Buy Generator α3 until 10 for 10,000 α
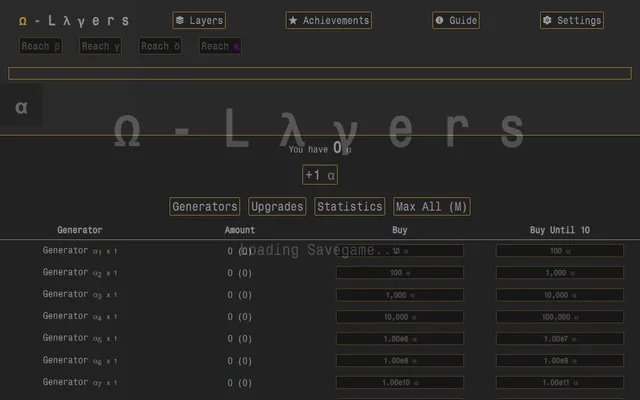The height and width of the screenshot is (400, 640). (560, 295)
